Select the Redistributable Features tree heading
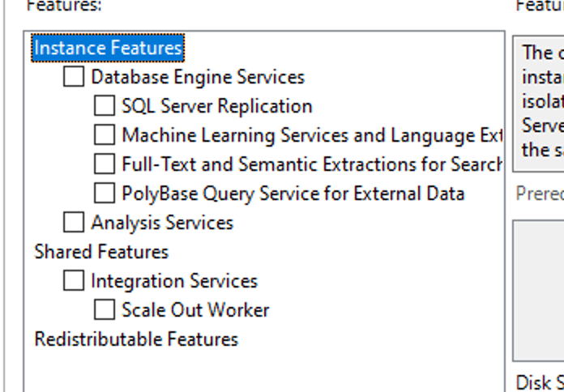The image size is (564, 392). coord(136,339)
